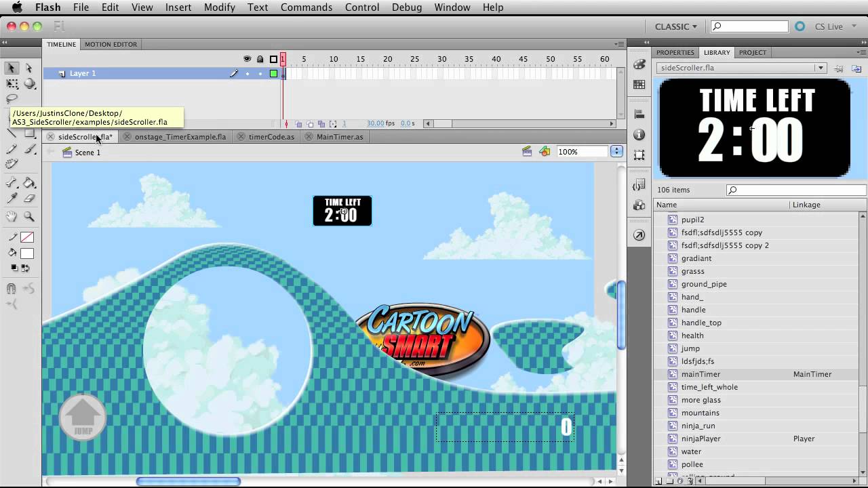Select the Selection arrow tool
This screenshot has width=868, height=488.
click(x=12, y=68)
